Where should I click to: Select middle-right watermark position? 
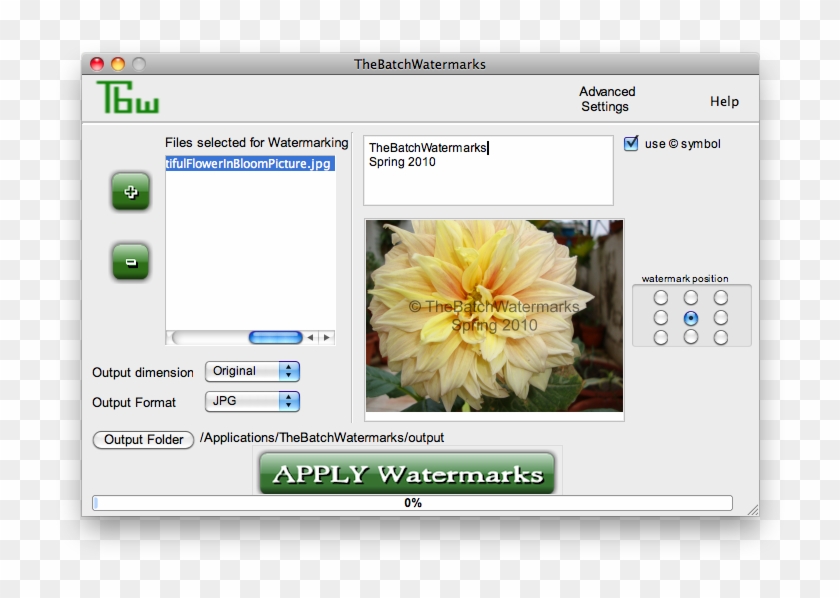coord(721,318)
